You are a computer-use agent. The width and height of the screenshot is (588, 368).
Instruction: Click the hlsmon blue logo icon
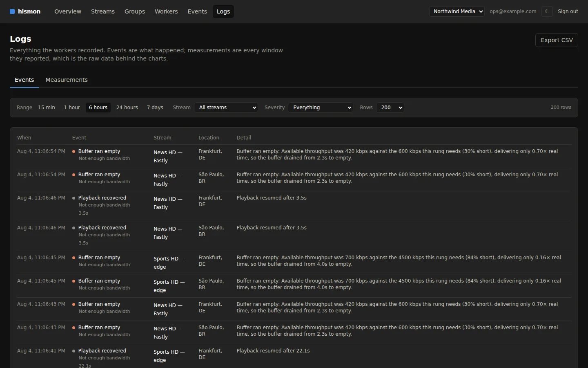(12, 11)
